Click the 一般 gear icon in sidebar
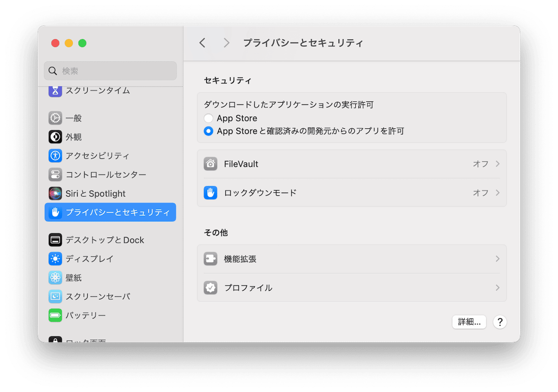Screen dimensions: 558x392 coord(55,118)
